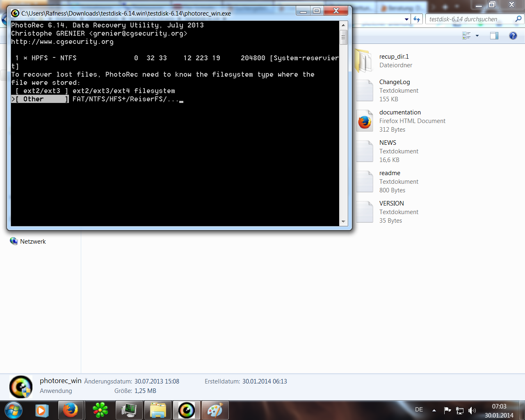525x420 pixels.
Task: Open the address bar history dropdown arrow
Action: (x=406, y=19)
